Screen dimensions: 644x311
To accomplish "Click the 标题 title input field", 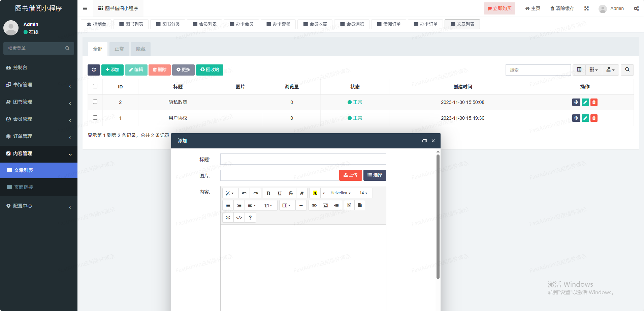I will click(303, 159).
